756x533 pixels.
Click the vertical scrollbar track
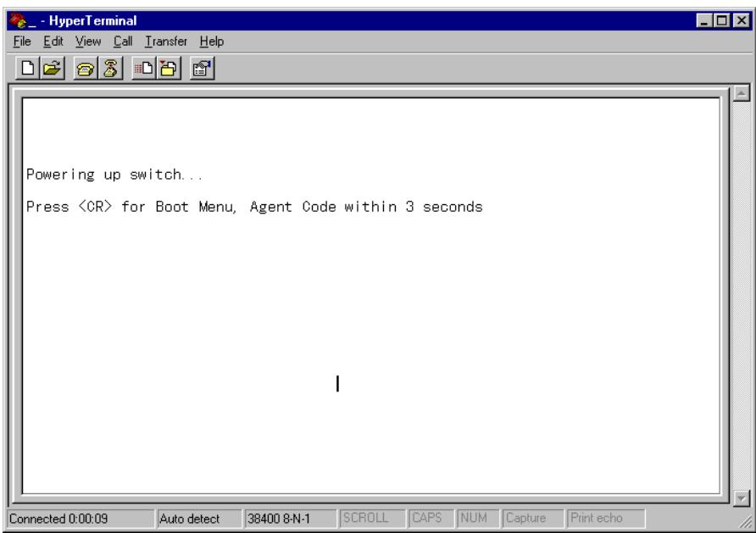741,296
